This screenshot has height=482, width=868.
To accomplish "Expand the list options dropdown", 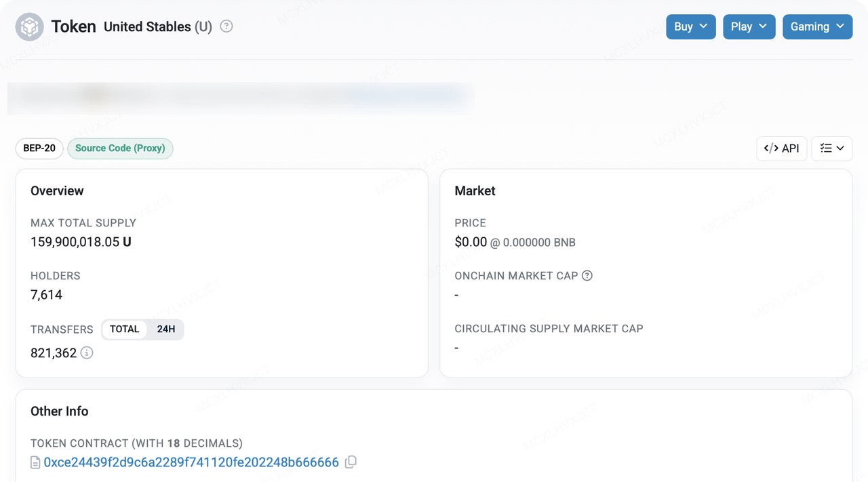I will (x=831, y=148).
